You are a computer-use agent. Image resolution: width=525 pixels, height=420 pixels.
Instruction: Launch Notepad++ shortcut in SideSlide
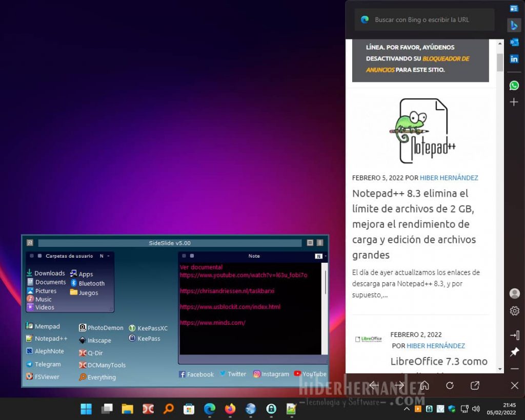tap(47, 339)
